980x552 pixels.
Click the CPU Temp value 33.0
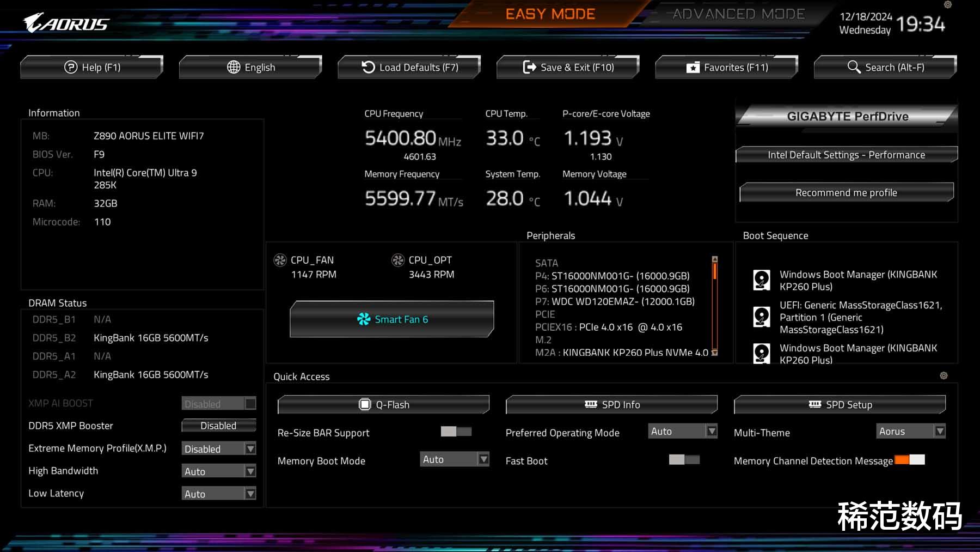(505, 138)
